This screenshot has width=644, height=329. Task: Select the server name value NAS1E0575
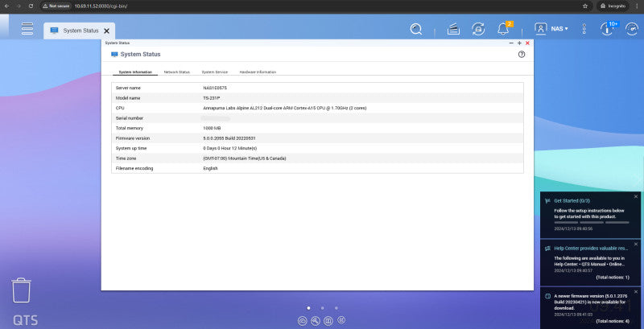(215, 88)
